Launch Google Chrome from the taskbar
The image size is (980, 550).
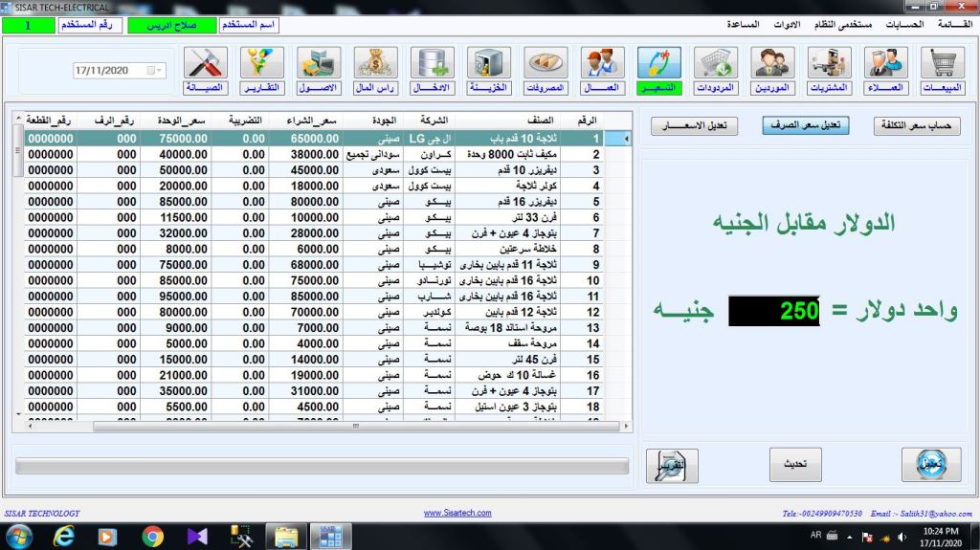(152, 536)
